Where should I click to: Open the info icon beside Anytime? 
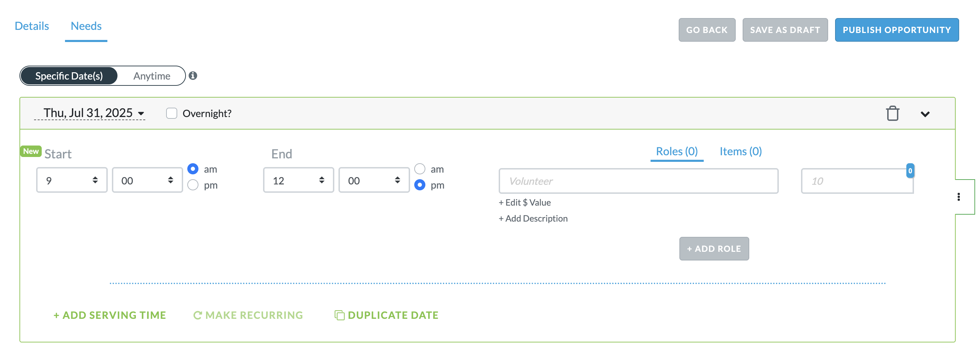click(x=193, y=76)
